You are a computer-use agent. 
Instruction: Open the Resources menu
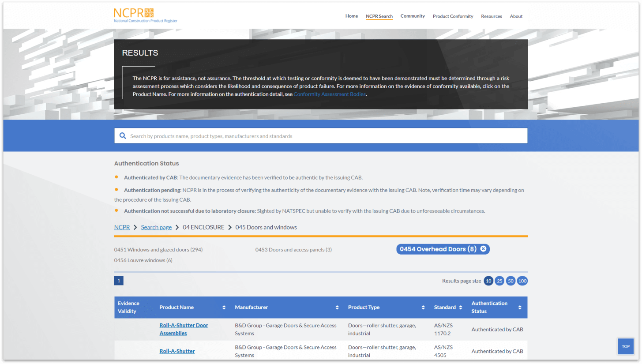(x=491, y=16)
